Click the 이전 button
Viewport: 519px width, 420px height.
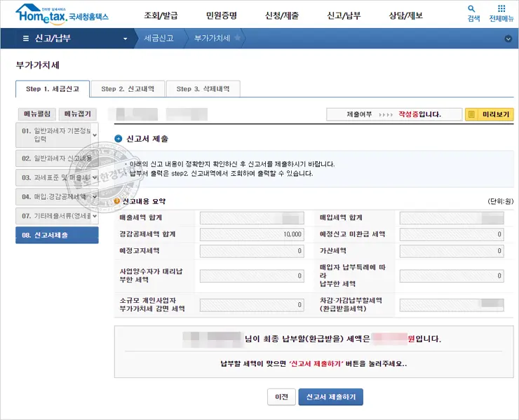[281, 396]
